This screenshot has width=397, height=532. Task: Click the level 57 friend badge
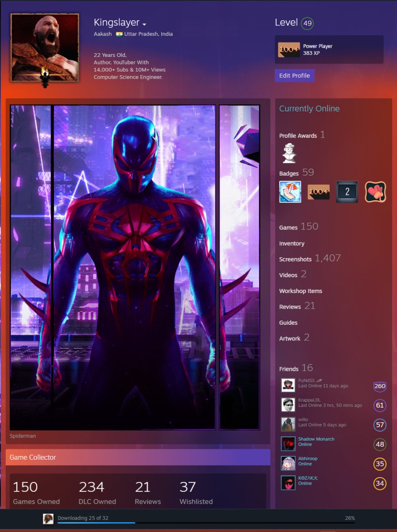point(380,425)
